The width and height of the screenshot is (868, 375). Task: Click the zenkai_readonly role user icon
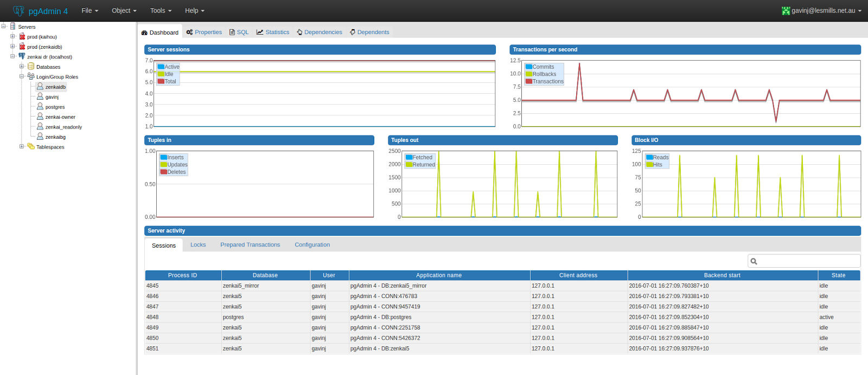(x=40, y=126)
